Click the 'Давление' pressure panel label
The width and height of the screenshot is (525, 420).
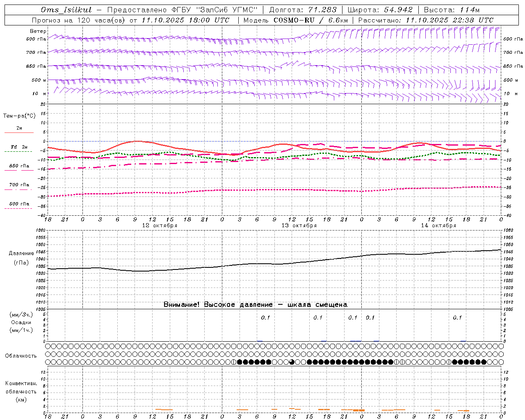click(21, 253)
